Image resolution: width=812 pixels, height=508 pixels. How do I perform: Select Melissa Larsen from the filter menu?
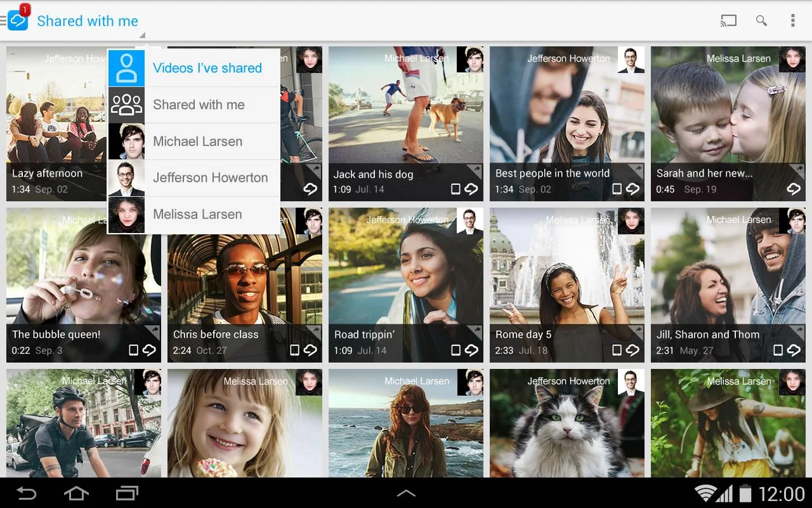(x=197, y=215)
